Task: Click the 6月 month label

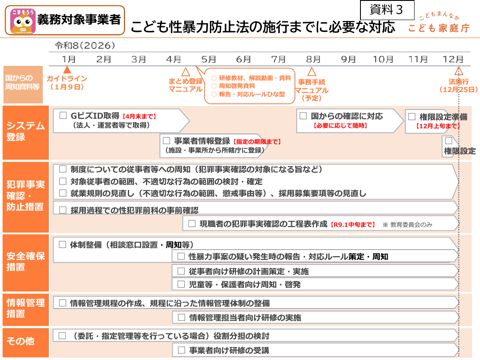Action: [243, 59]
